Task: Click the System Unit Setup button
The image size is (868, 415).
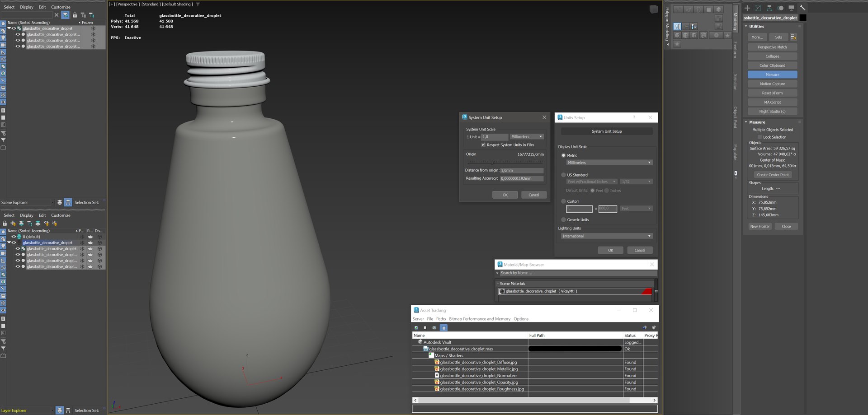Action: (x=607, y=131)
